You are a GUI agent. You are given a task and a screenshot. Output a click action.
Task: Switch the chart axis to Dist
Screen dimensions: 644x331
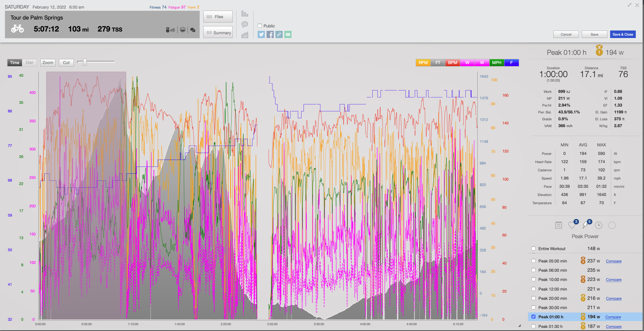pos(29,63)
